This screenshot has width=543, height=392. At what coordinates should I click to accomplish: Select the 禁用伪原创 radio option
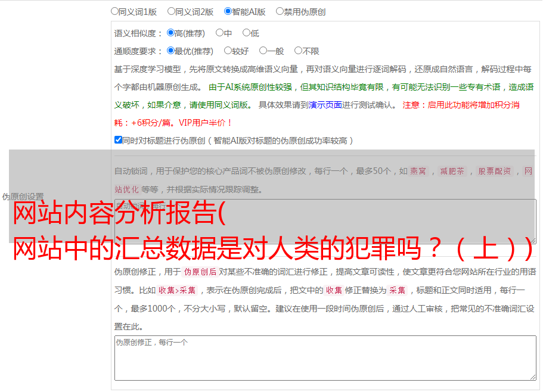(280, 11)
